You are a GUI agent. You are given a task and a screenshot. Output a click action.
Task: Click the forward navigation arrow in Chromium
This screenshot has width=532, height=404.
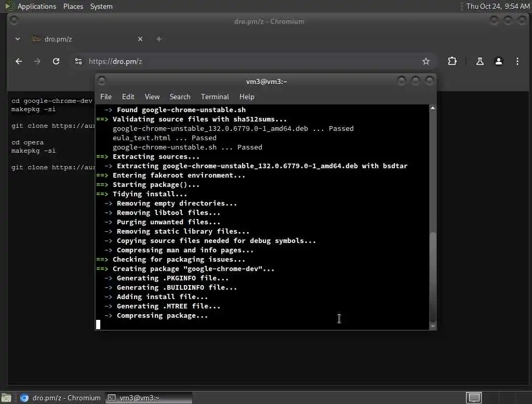[x=37, y=61]
